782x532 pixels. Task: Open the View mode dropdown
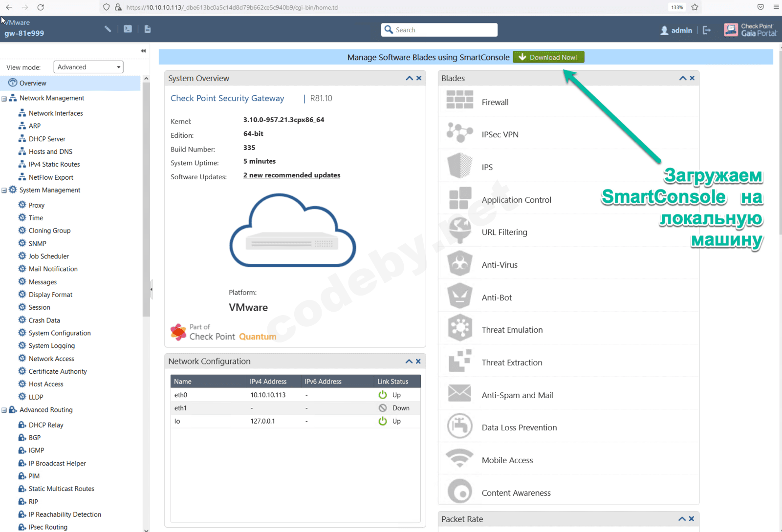pos(88,67)
